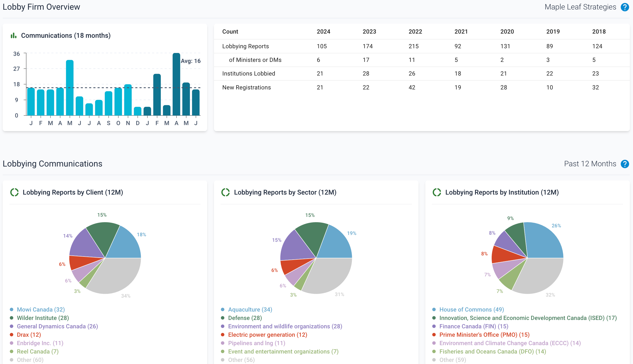Open the Defense (28) sector link
Screen dimensions: 633x364
coord(245,318)
